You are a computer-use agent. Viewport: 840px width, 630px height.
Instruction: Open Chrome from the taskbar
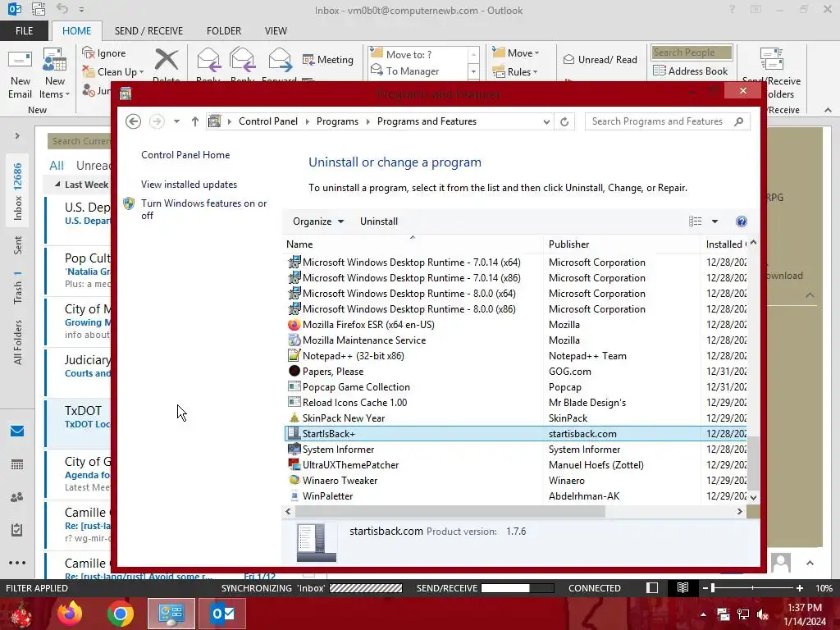(x=120, y=614)
